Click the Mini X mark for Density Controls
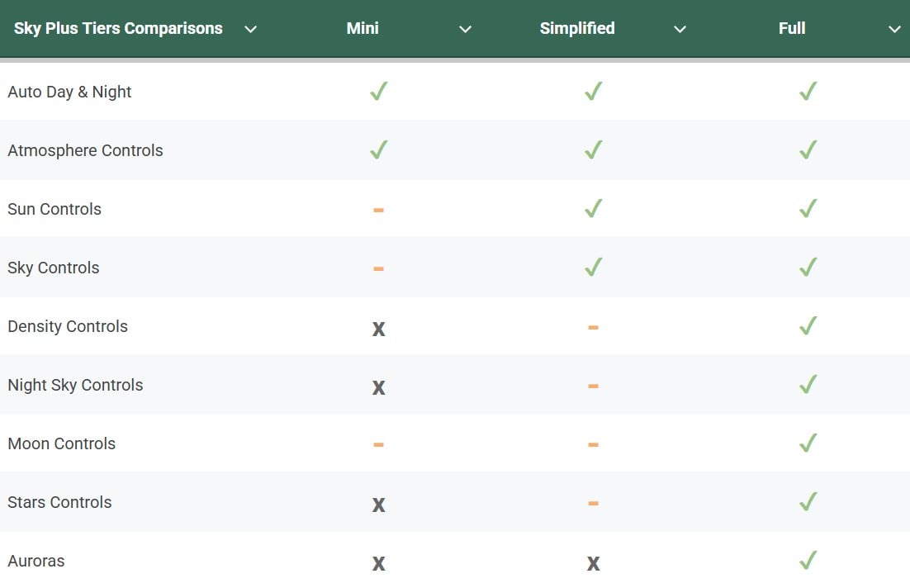The width and height of the screenshot is (910, 588). pos(378,328)
